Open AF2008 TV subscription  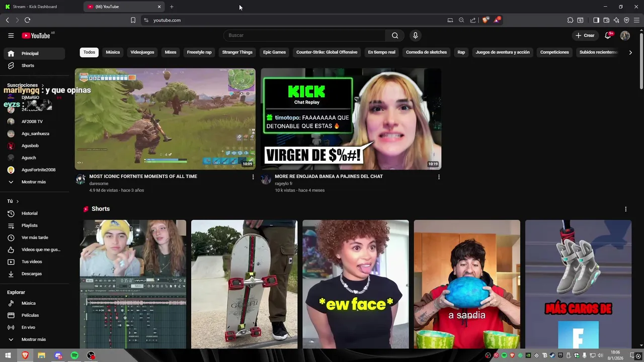point(35,122)
